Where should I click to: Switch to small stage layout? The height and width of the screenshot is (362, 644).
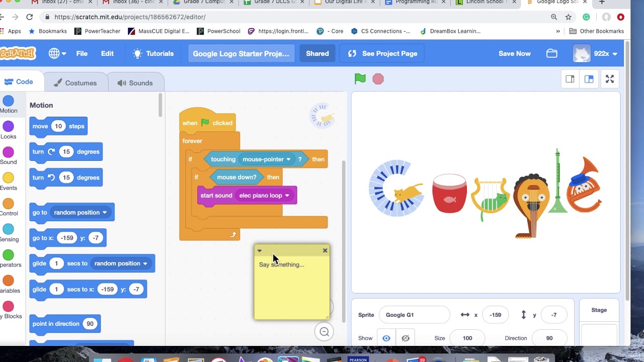tap(570, 79)
